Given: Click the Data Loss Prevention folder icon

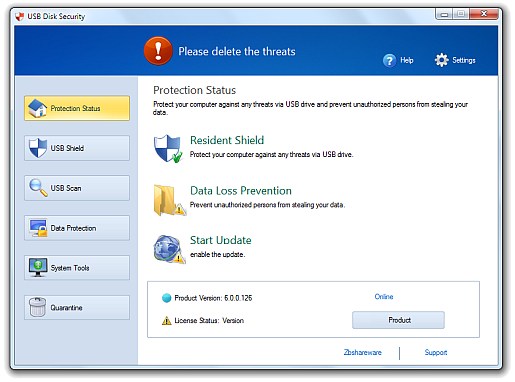Looking at the screenshot, I should (169, 200).
